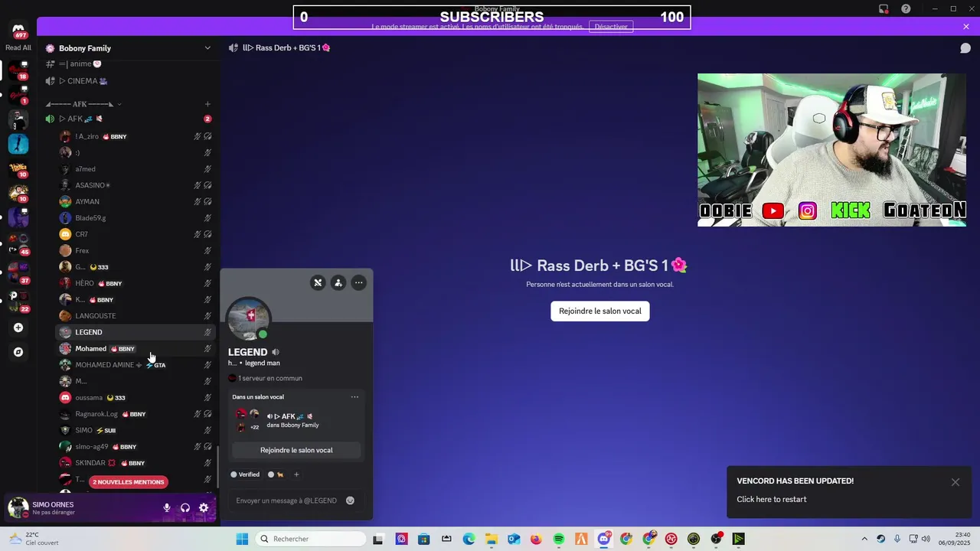The image size is (980, 551).
Task: Click the Read All button
Action: click(x=18, y=47)
